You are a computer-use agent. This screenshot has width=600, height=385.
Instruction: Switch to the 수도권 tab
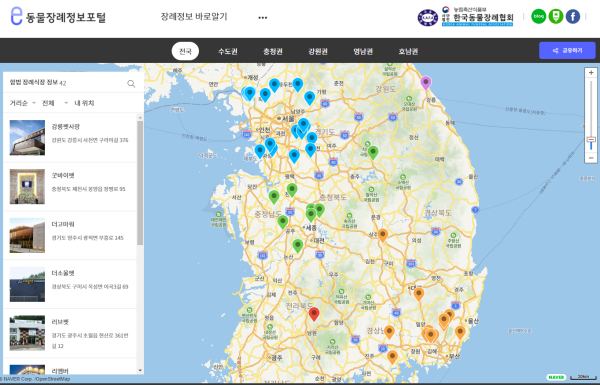(x=228, y=51)
